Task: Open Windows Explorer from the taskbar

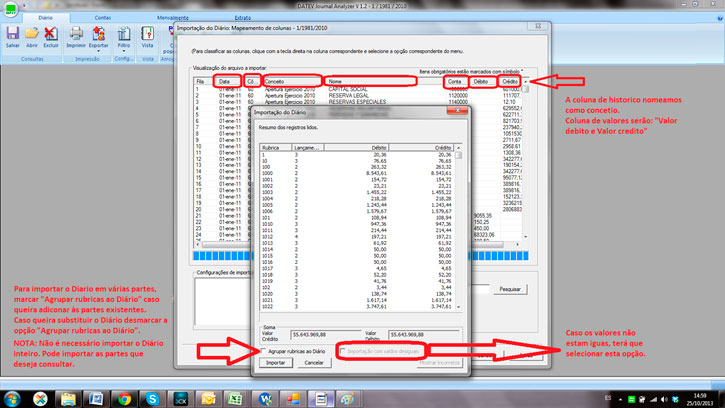Action: pyautogui.click(x=68, y=399)
